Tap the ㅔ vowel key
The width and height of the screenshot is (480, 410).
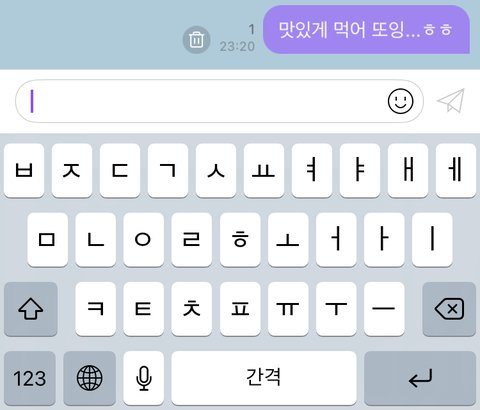(x=456, y=170)
